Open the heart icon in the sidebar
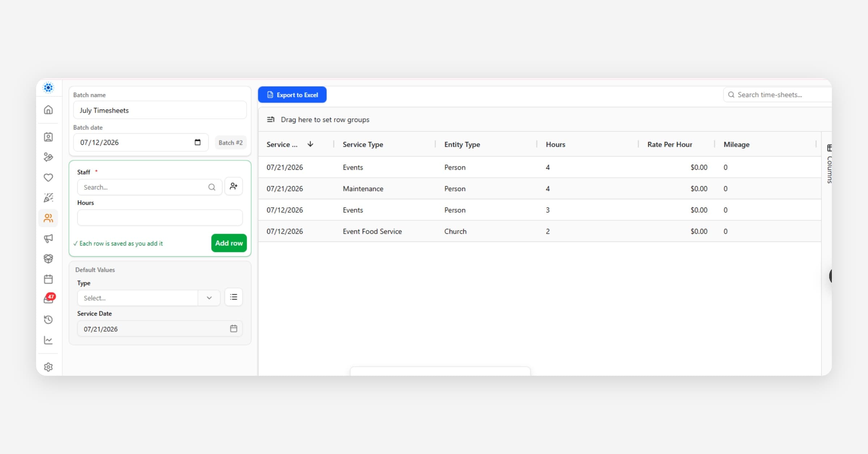 [x=48, y=177]
